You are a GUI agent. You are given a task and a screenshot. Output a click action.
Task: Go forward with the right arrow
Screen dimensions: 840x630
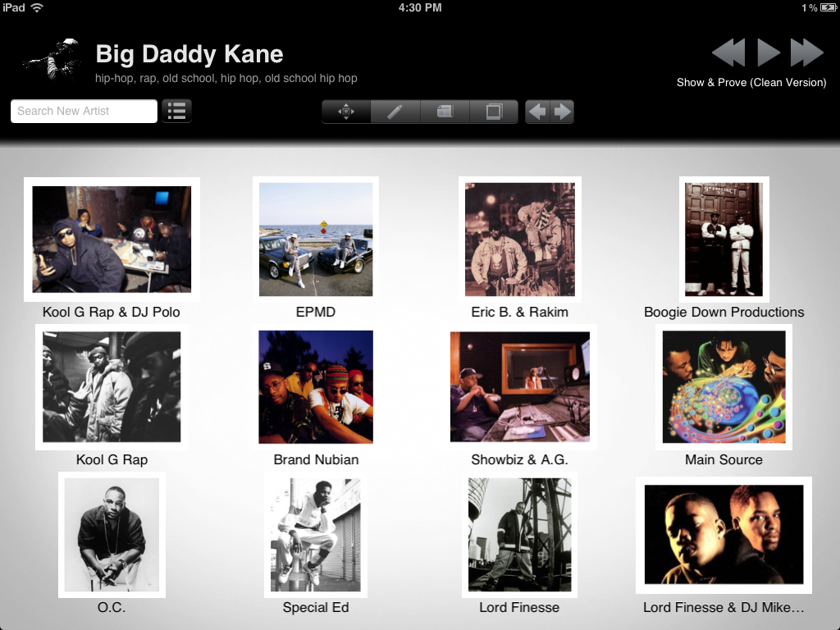click(562, 112)
